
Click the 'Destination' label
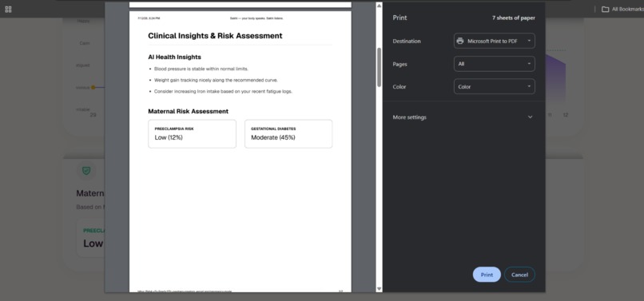(x=407, y=41)
